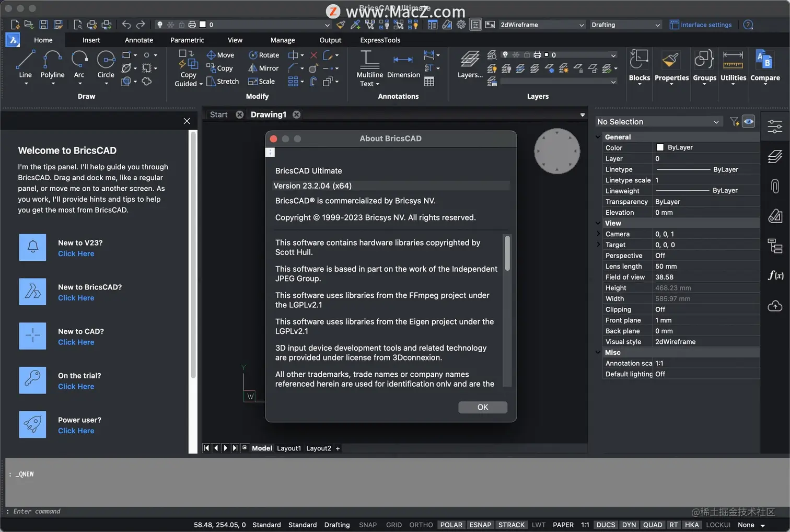Expand the Camera property row
The height and width of the screenshot is (532, 790).
pyautogui.click(x=598, y=234)
